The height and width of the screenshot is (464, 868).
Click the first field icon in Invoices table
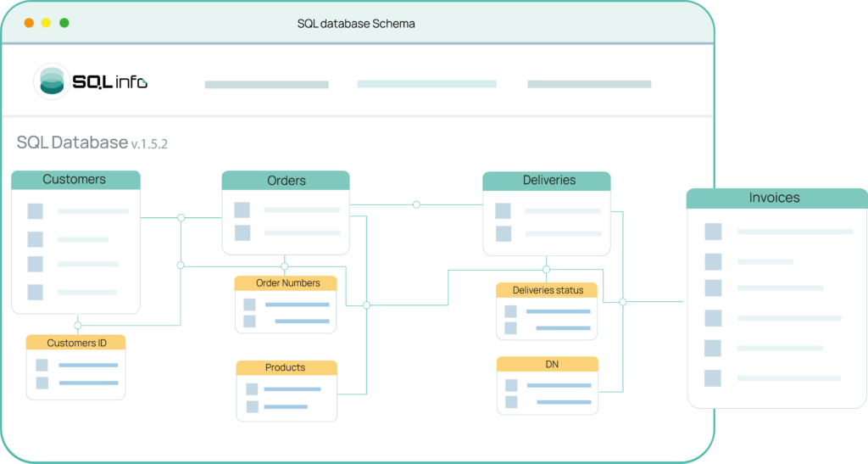click(713, 232)
